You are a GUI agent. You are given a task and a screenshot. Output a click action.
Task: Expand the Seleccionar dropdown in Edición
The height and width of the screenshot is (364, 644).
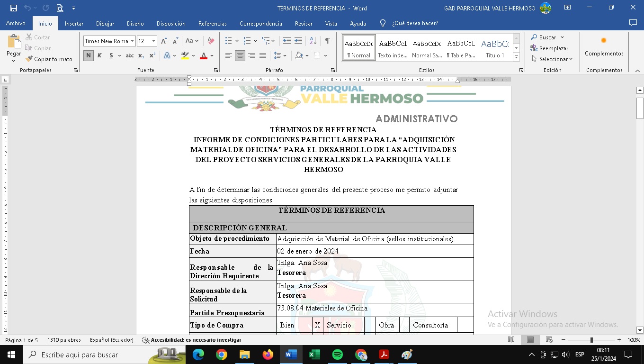coord(552,59)
